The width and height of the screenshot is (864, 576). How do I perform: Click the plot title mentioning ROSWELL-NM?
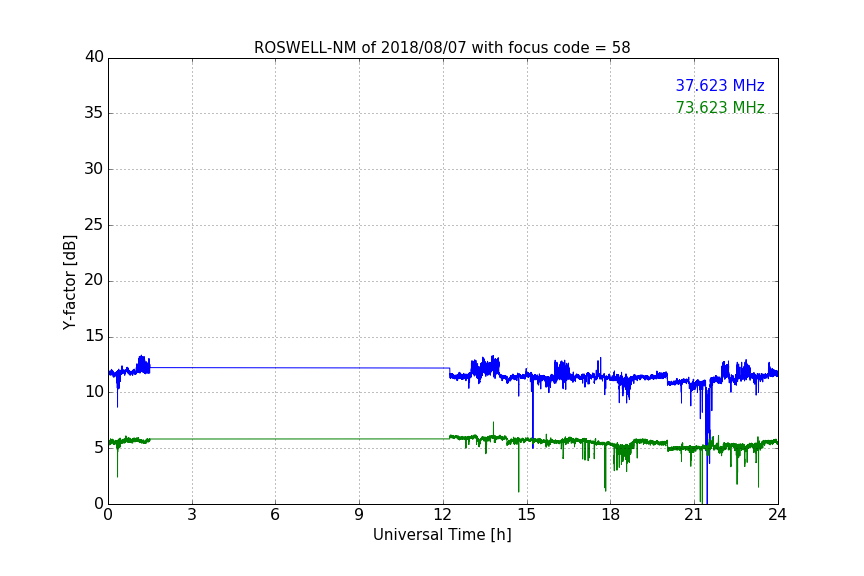tap(442, 48)
